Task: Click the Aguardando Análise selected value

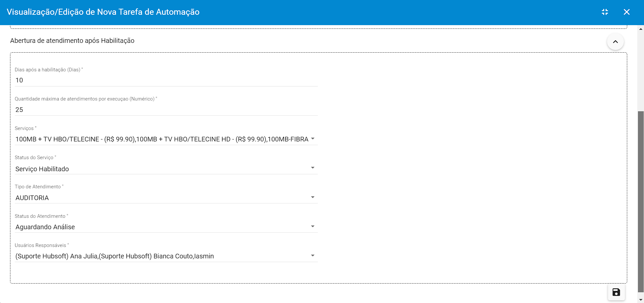Action: tap(45, 227)
